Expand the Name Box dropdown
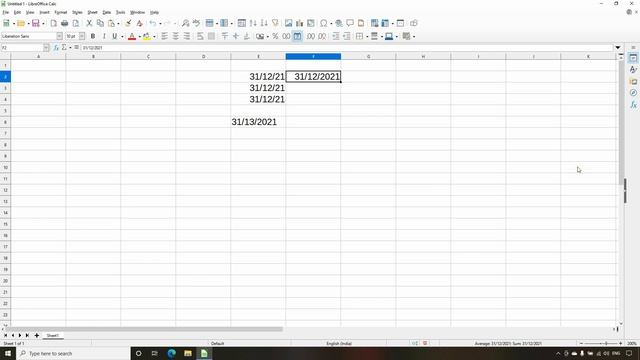The image size is (640, 360). [x=46, y=47]
